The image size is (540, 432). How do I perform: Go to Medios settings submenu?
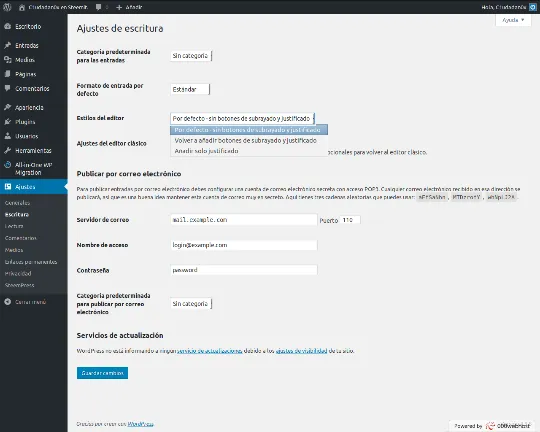tap(14, 250)
